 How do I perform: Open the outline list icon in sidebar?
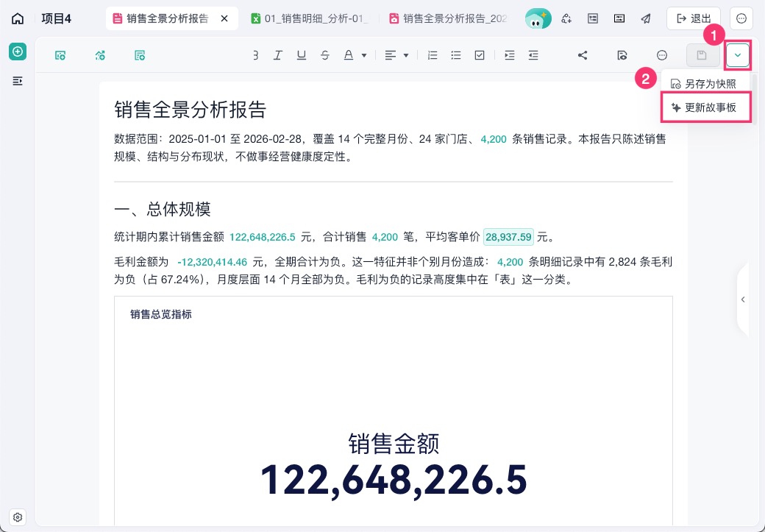(x=18, y=81)
